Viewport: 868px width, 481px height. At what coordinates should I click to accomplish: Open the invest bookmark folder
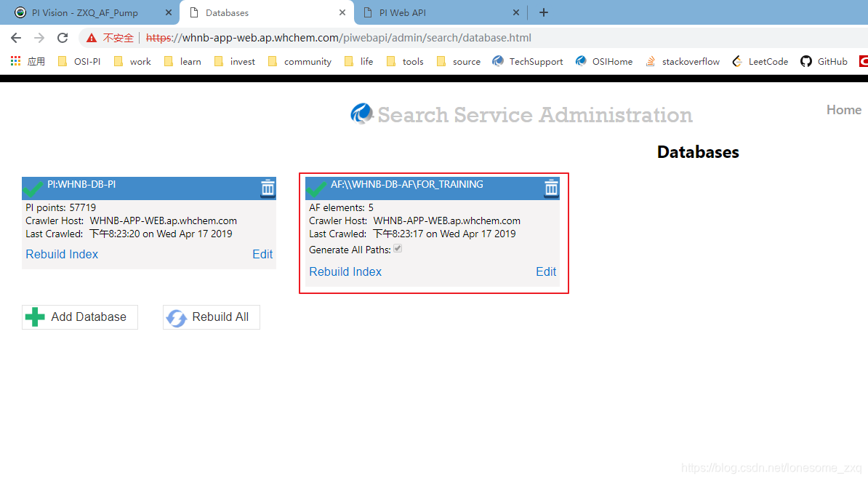pos(235,62)
